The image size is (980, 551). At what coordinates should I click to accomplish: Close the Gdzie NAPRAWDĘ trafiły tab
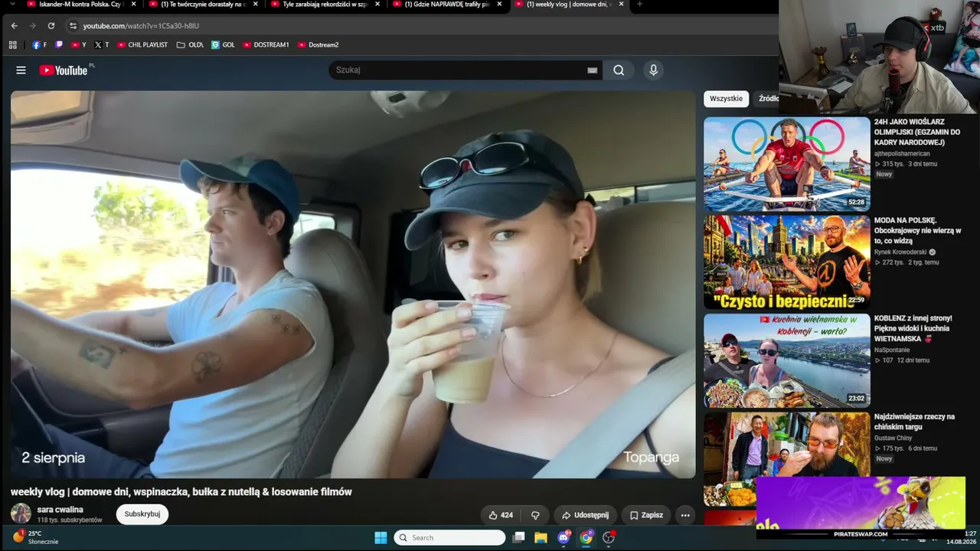(x=499, y=5)
